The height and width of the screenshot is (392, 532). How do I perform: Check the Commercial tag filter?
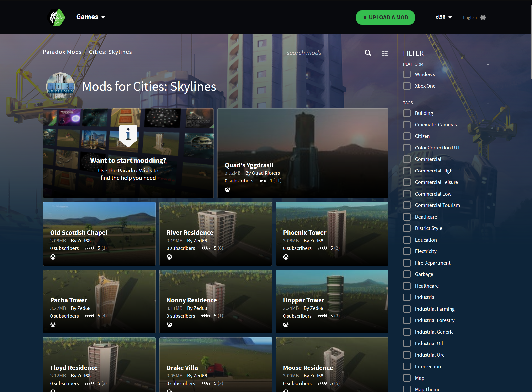click(x=407, y=159)
